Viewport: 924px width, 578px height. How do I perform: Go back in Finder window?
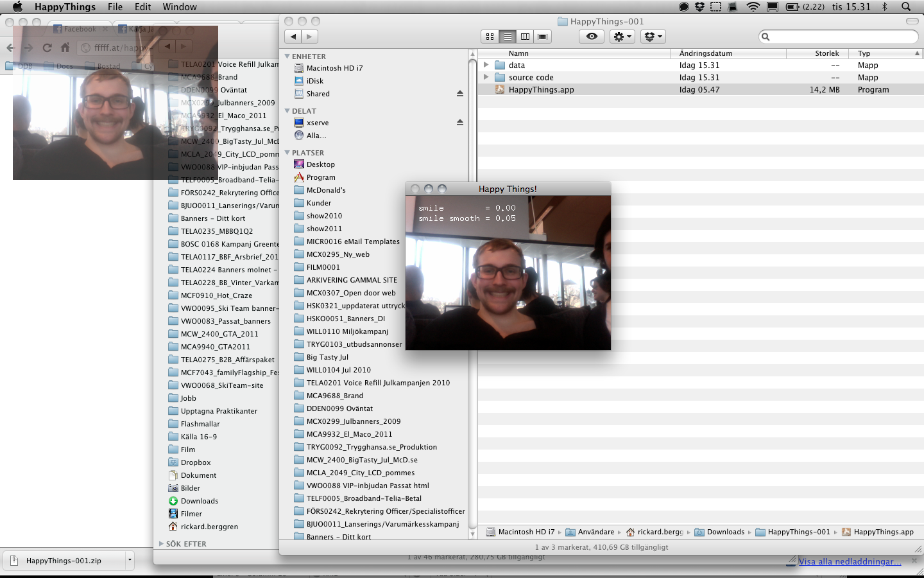pyautogui.click(x=293, y=37)
